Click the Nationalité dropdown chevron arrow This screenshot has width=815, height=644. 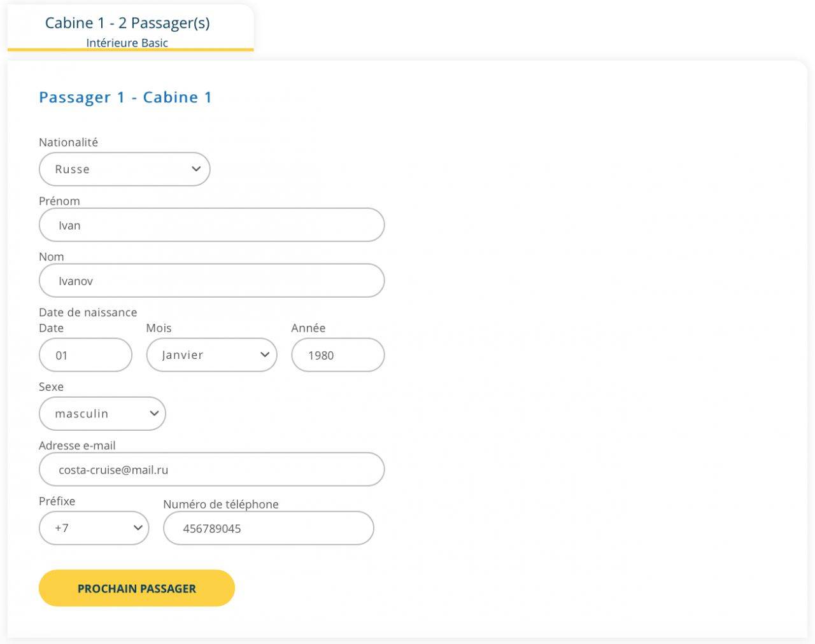tap(196, 169)
